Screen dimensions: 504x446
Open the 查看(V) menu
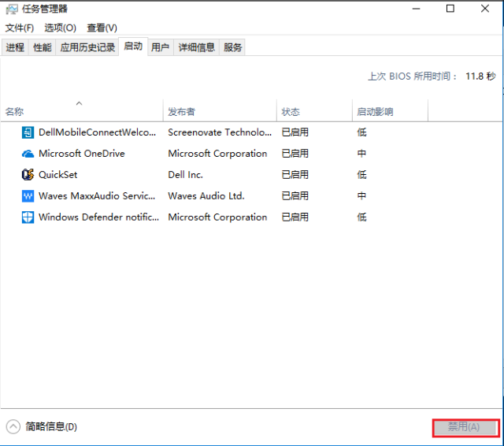[102, 28]
